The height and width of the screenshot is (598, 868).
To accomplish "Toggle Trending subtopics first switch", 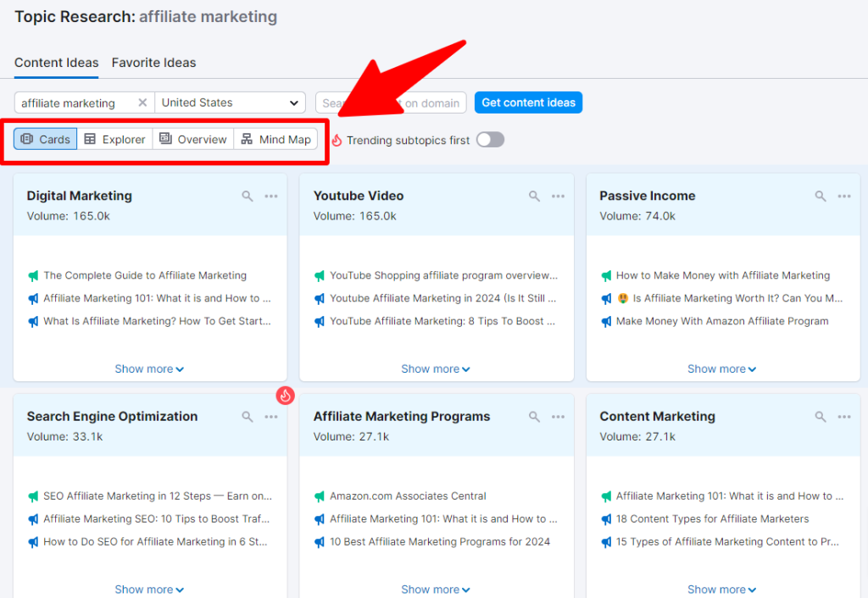I will pos(491,140).
